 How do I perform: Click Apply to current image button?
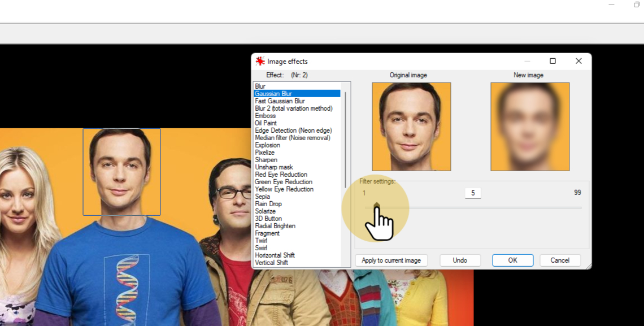(x=391, y=260)
